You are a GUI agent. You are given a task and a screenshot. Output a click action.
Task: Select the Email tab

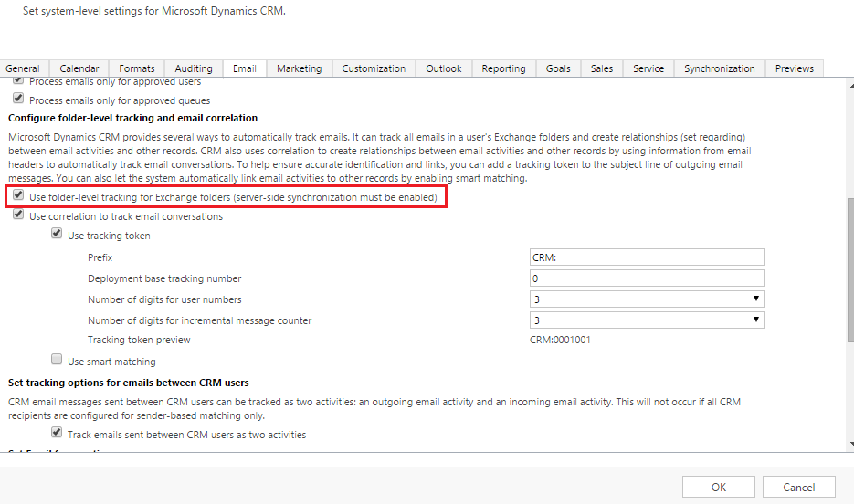245,68
